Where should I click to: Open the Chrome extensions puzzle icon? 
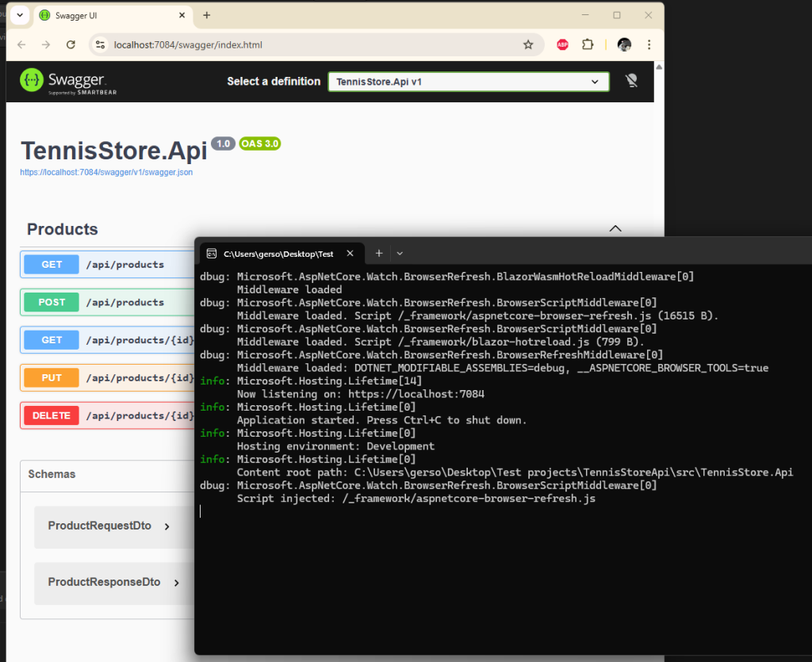[588, 45]
